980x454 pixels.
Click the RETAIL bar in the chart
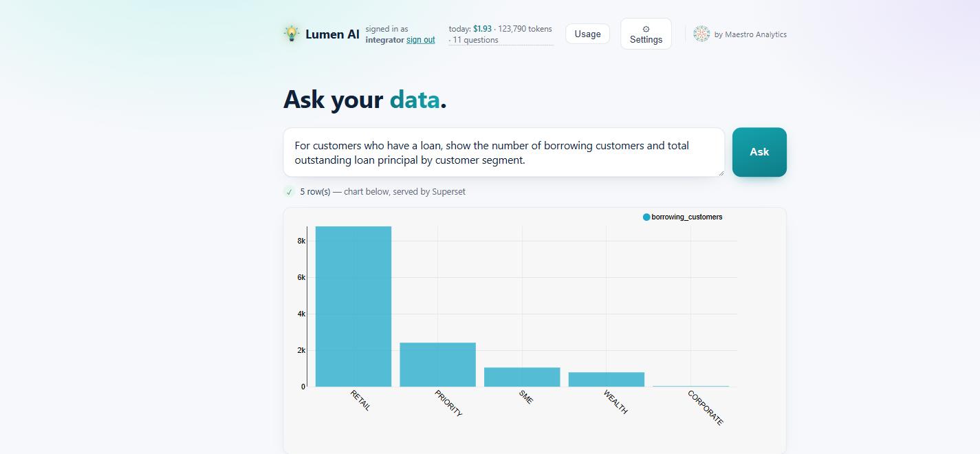tap(353, 306)
